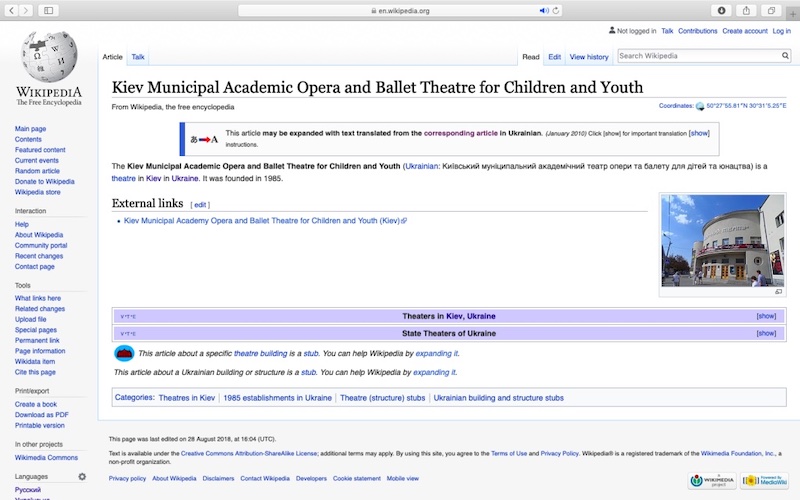800x500 pixels.
Task: Click What links here in Tools
Action: pos(37,298)
